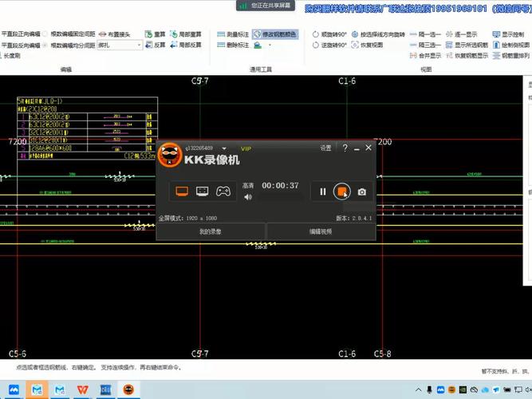
Task: Click 显示所选钢筋 tool
Action: click(x=467, y=45)
